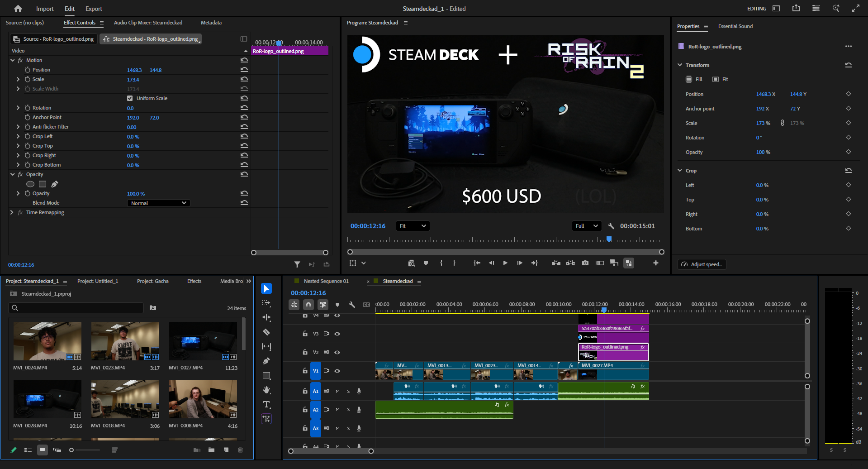The height and width of the screenshot is (469, 868).
Task: Add marker in Program monitor
Action: click(426, 263)
